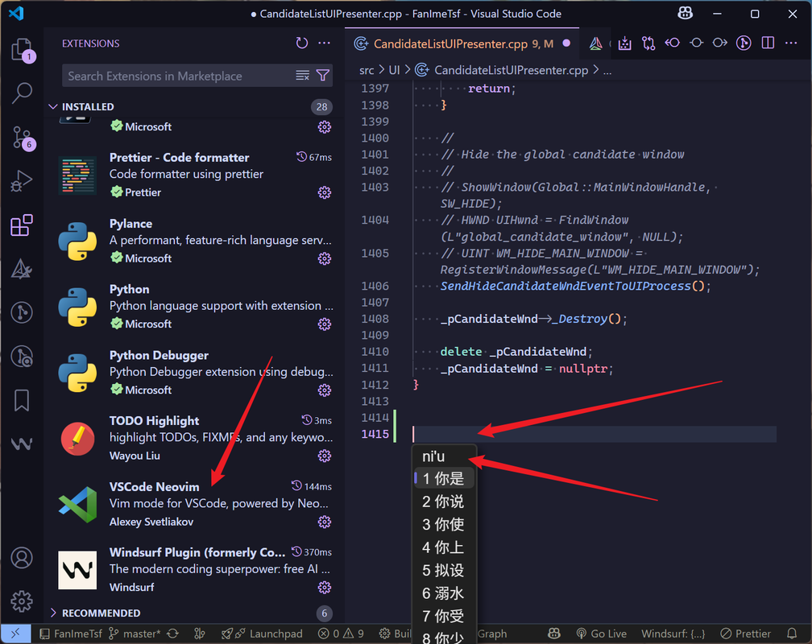Screen dimensions: 812x644
Task: Open Git Graph circled icon in editor toolbar
Action: pos(744,43)
